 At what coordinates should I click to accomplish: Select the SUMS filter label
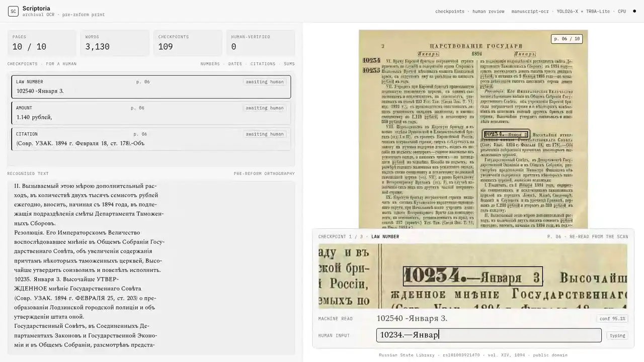pyautogui.click(x=289, y=64)
